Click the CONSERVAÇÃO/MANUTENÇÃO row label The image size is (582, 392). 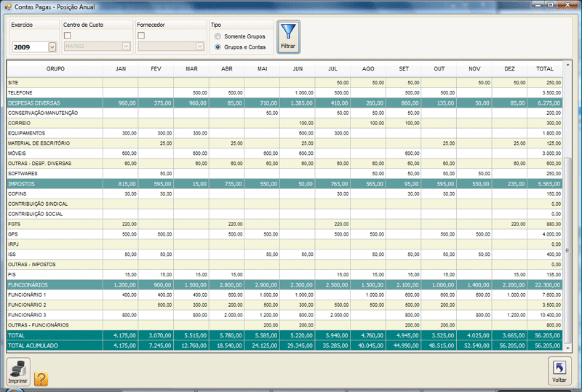click(43, 113)
